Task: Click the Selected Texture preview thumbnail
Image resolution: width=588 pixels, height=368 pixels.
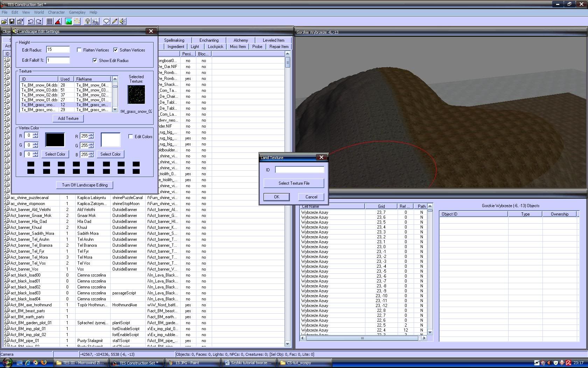Action: coord(136,95)
